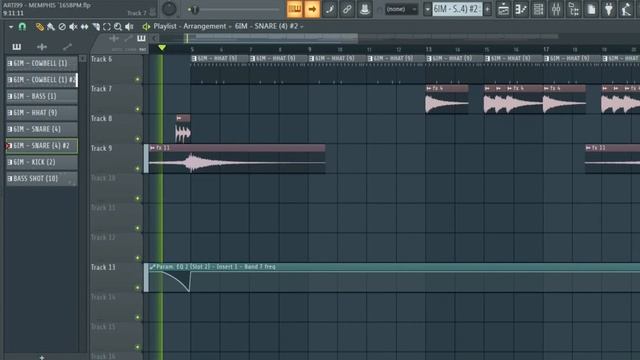This screenshot has width=640, height=360.
Task: Open the tempo tapper icon
Action: tap(627, 9)
